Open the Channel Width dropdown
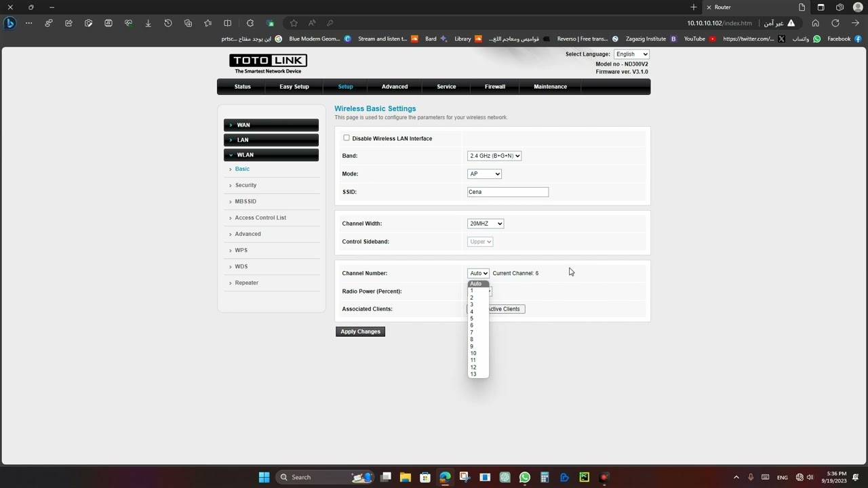 point(486,224)
